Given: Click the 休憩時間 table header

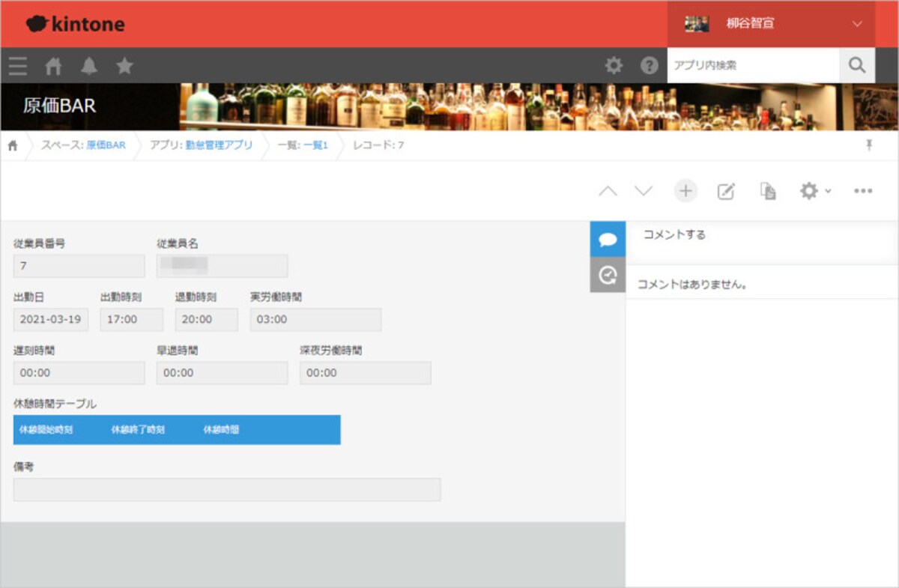Looking at the screenshot, I should [x=221, y=430].
